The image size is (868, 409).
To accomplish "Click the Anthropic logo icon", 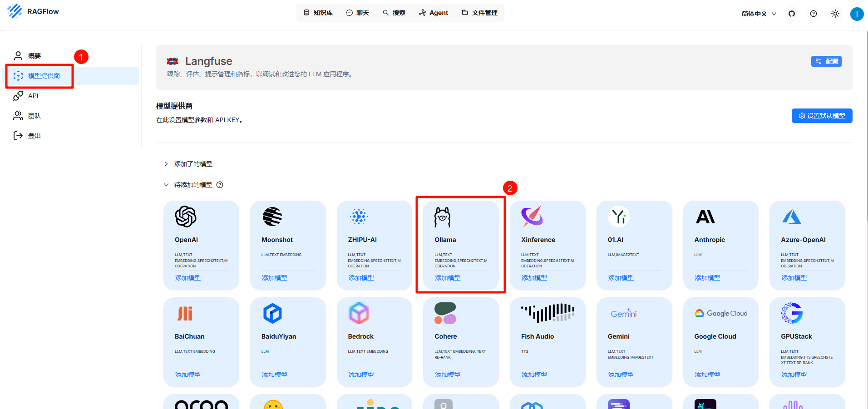I will (x=705, y=217).
